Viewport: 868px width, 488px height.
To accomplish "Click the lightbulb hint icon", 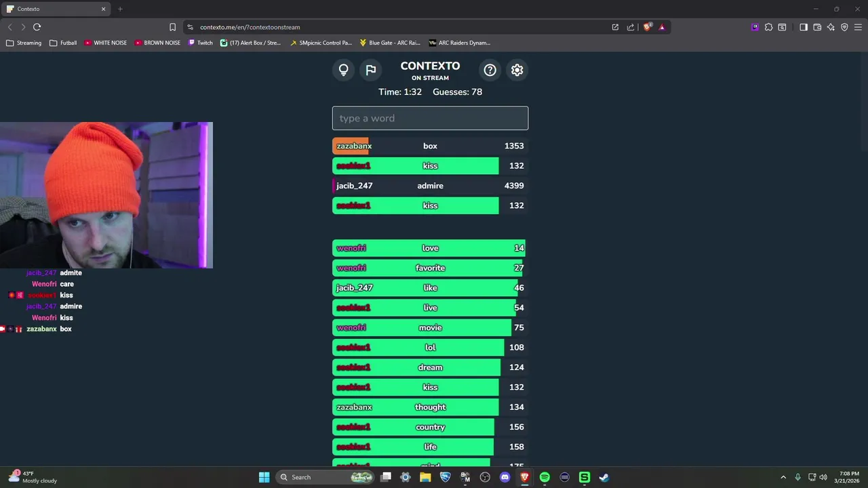I will coord(343,70).
